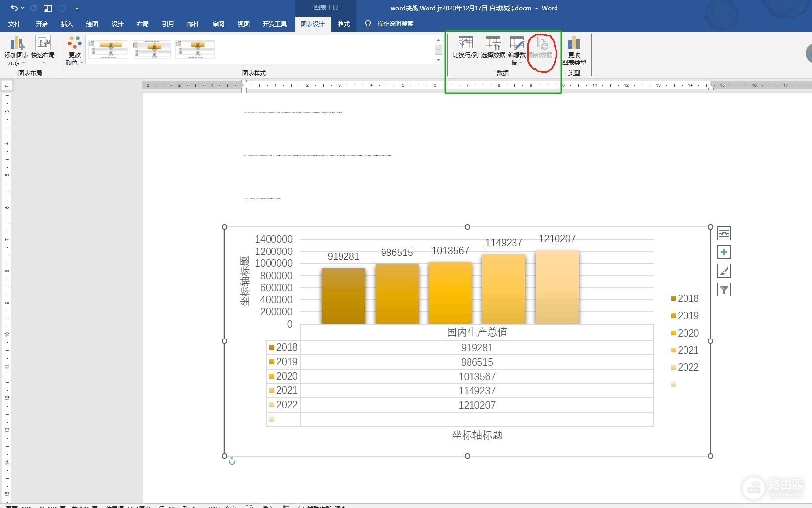Click the ruler tab selector button
Screen dimensions: 812x508
(x=7, y=86)
